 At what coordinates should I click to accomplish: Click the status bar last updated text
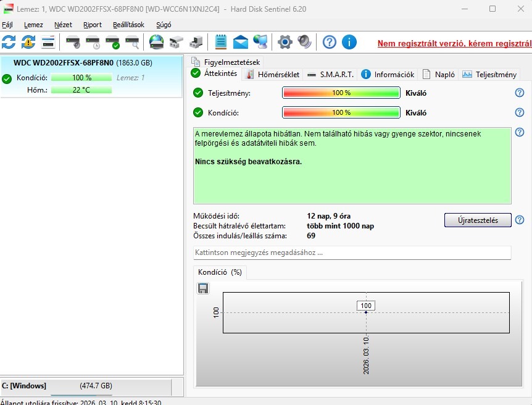[x=81, y=403]
